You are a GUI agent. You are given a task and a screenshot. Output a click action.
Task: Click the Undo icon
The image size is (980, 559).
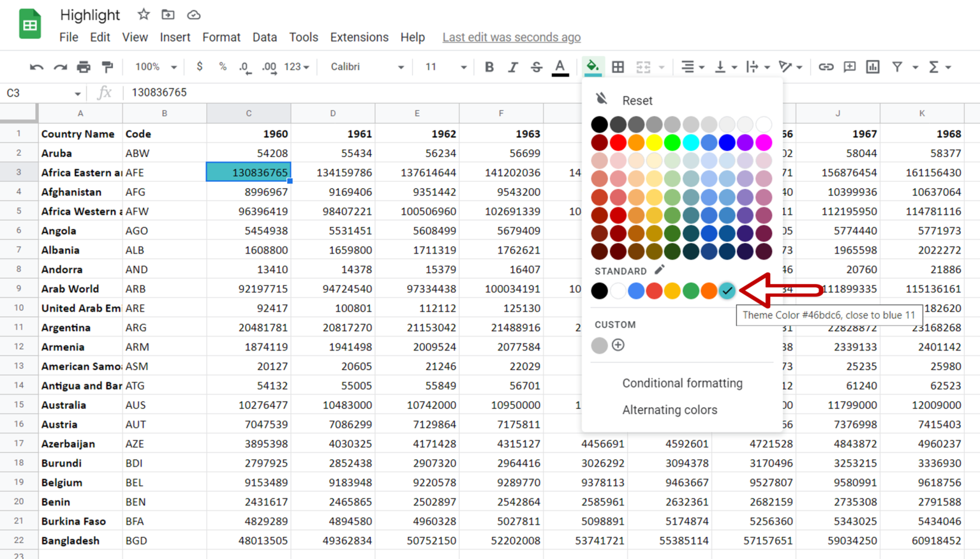tap(36, 67)
